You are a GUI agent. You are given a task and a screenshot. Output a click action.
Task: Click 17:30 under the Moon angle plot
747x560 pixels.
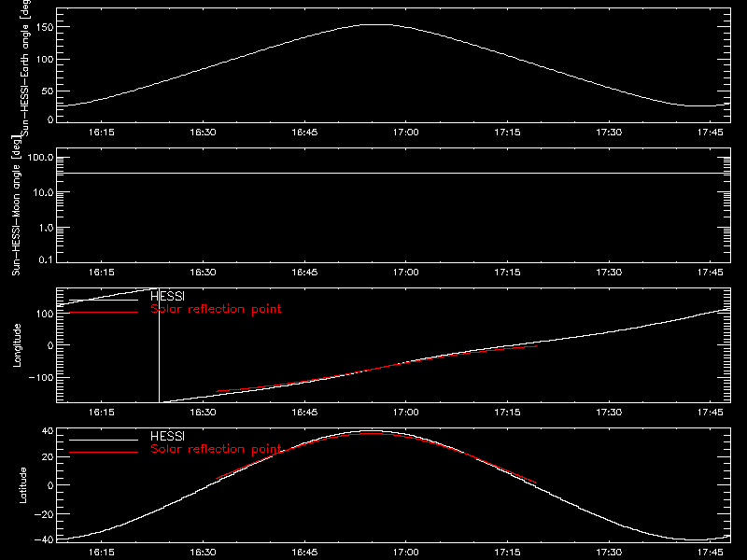[609, 272]
